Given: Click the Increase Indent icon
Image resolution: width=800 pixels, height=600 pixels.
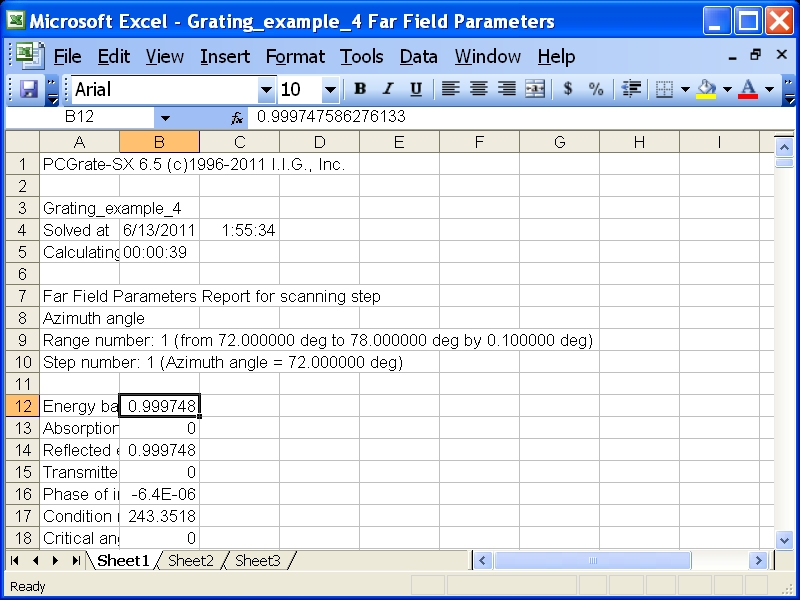Looking at the screenshot, I should click(631, 89).
